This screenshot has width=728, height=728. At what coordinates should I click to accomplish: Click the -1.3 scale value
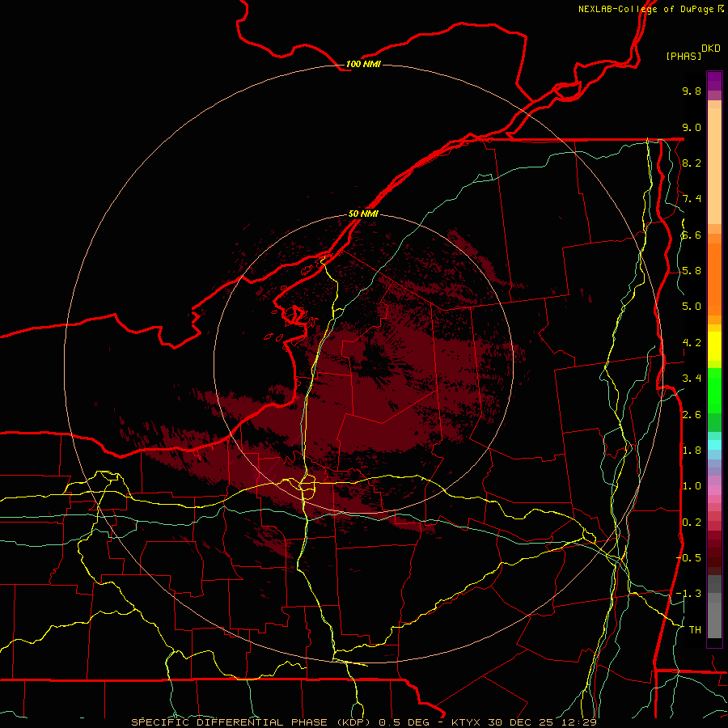tap(688, 594)
